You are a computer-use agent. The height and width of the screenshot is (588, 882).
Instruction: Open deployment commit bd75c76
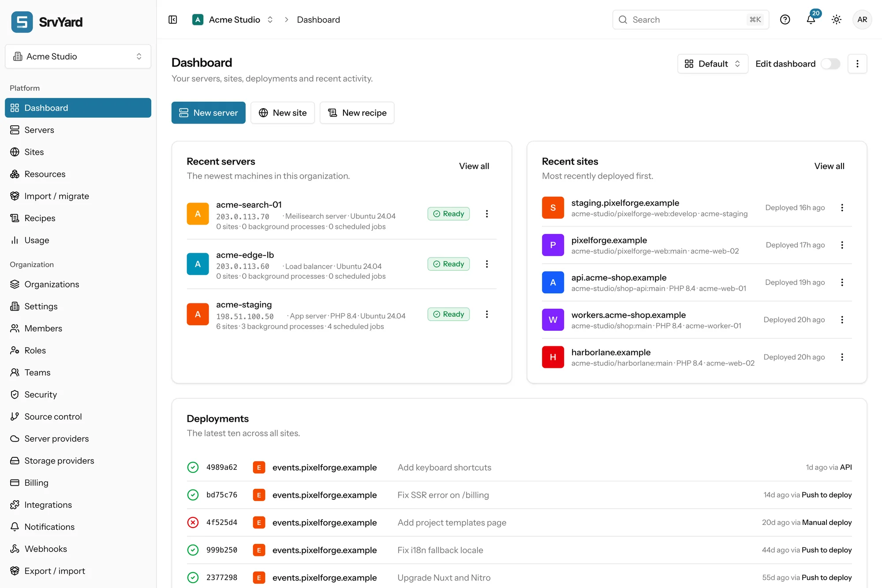(x=222, y=495)
